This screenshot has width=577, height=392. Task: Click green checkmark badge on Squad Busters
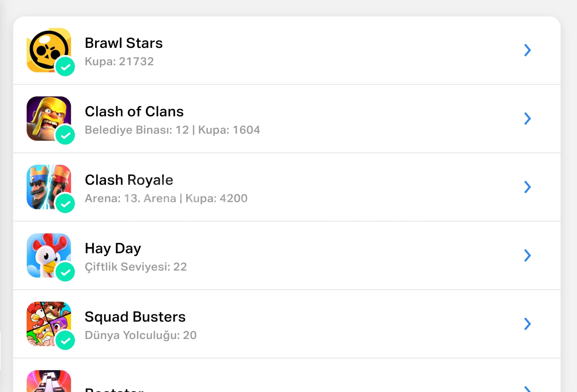[65, 340]
